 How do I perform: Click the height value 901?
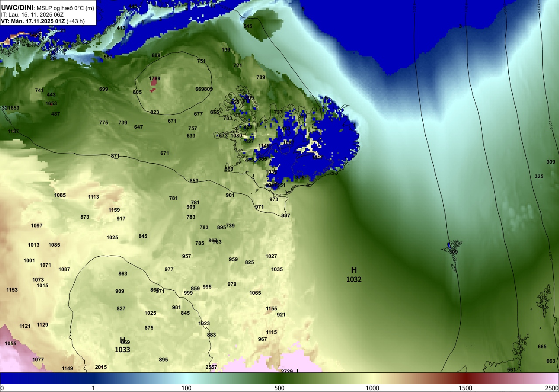point(230,195)
